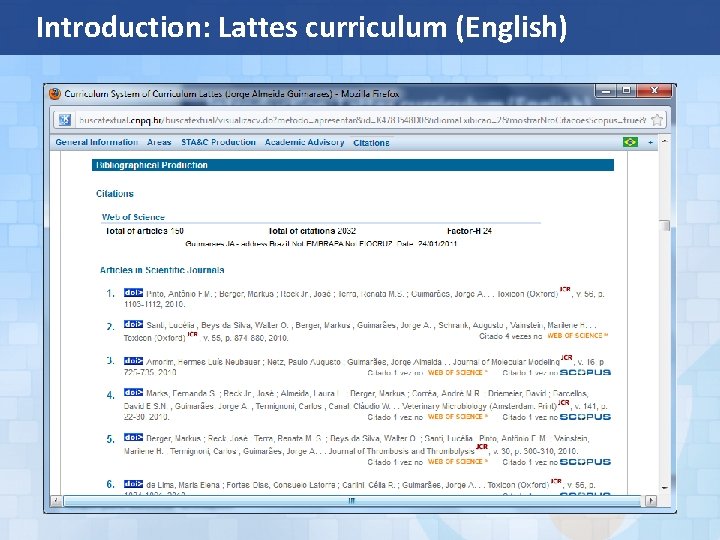Click the JCR badge of article 4
The image size is (720, 540).
[x=564, y=402]
